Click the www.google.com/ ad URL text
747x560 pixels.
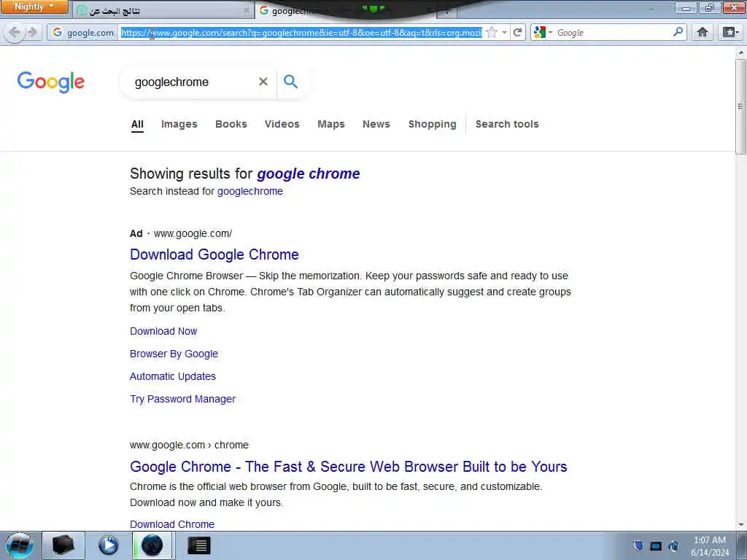pos(193,233)
